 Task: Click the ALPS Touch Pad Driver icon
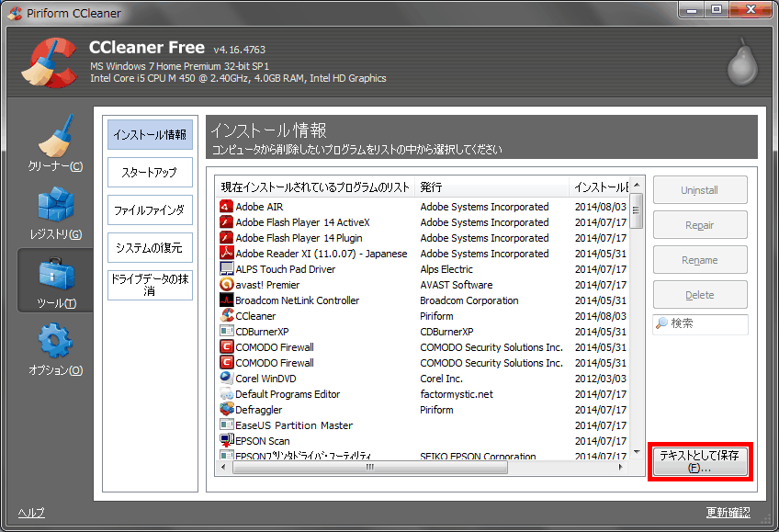[x=227, y=268]
